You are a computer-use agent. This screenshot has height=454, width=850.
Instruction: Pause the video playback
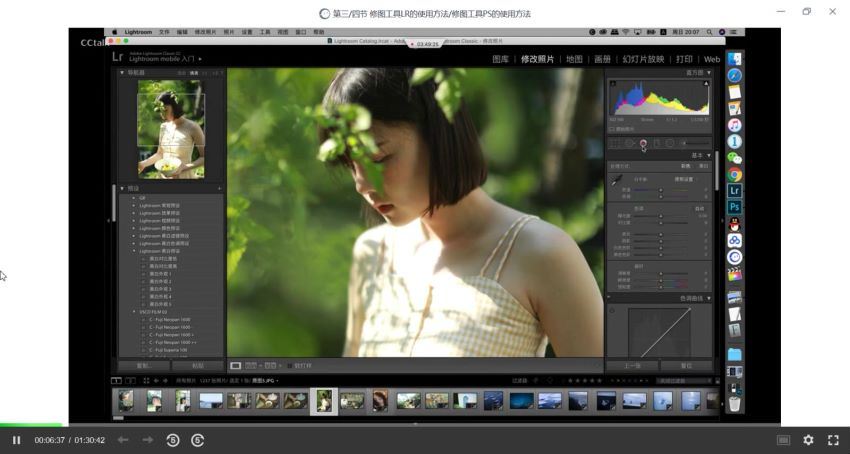tap(16, 440)
